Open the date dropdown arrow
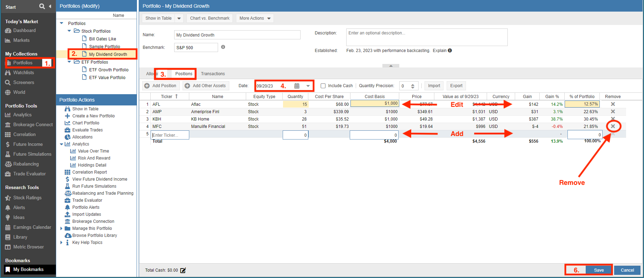Screen dimensions: 644x278 308,86
